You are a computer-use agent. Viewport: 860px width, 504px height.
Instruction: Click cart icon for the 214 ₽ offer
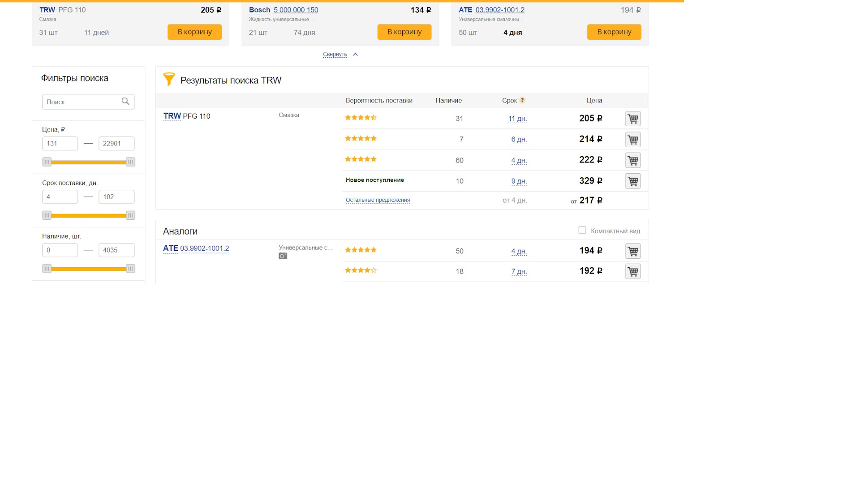point(632,140)
